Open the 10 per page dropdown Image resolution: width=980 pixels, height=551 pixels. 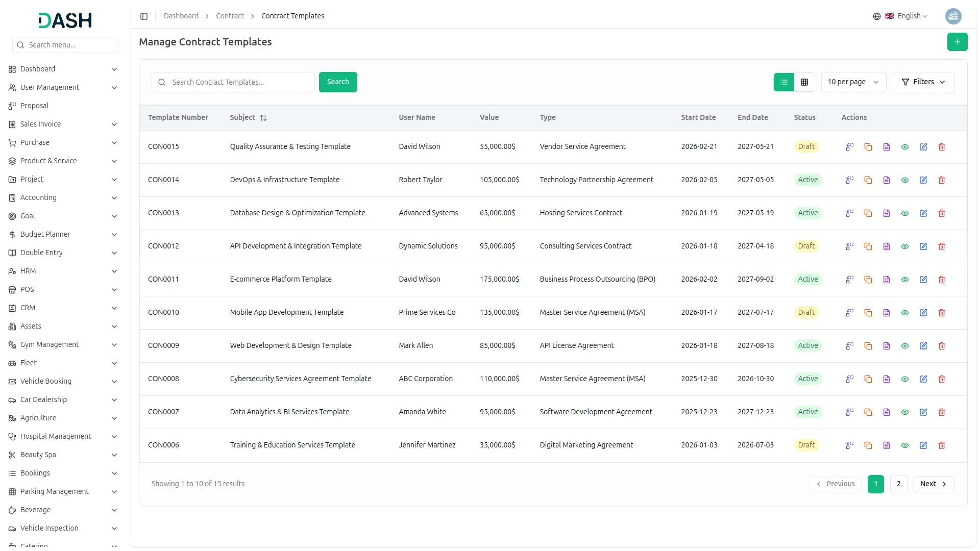coord(853,82)
